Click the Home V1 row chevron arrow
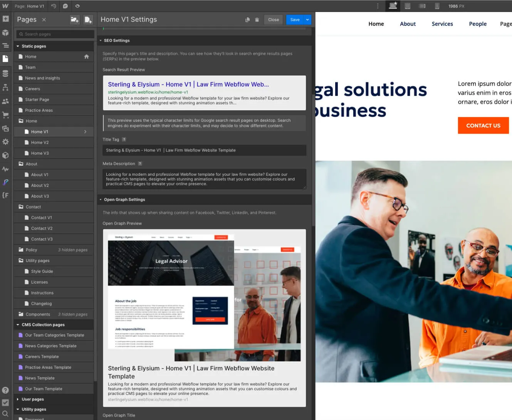The width and height of the screenshot is (512, 420). click(85, 132)
